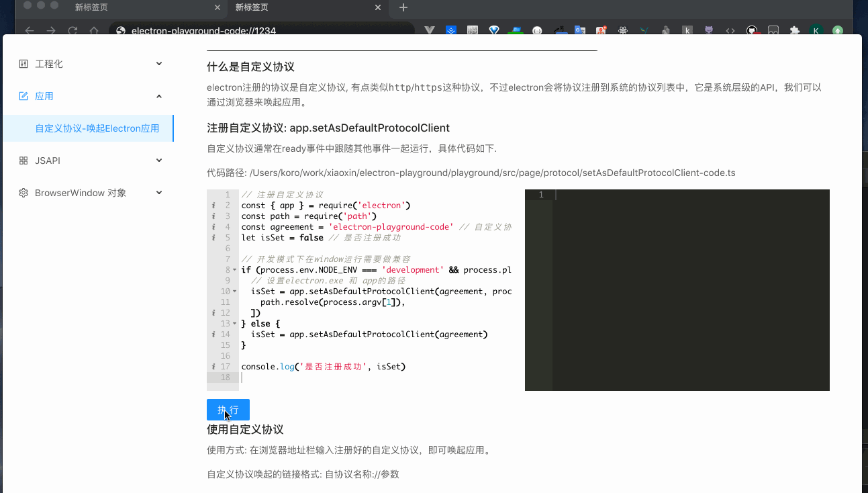Click the browser back arrow
This screenshot has width=868, height=493.
point(29,30)
